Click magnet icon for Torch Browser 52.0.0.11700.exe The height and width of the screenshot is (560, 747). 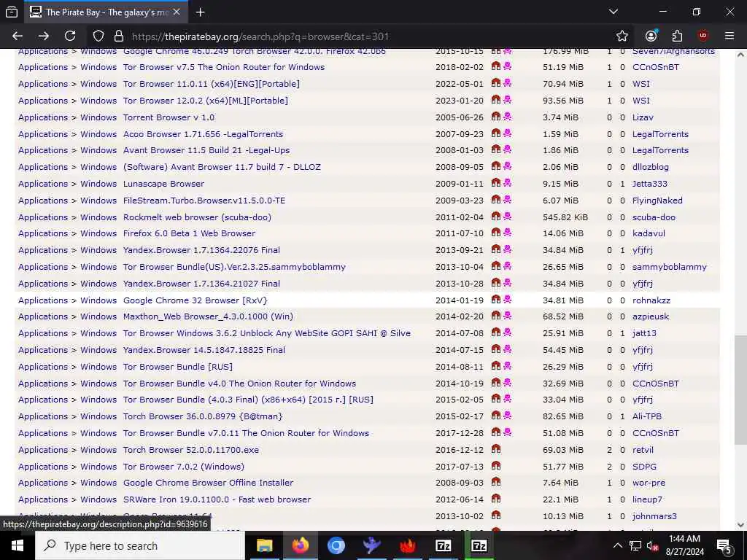(x=496, y=449)
